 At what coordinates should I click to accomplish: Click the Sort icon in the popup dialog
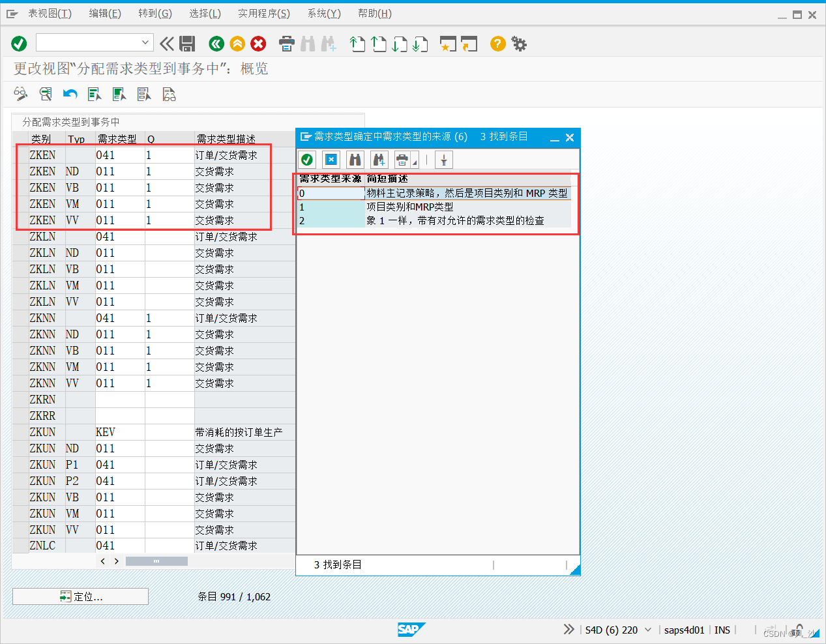(x=444, y=159)
